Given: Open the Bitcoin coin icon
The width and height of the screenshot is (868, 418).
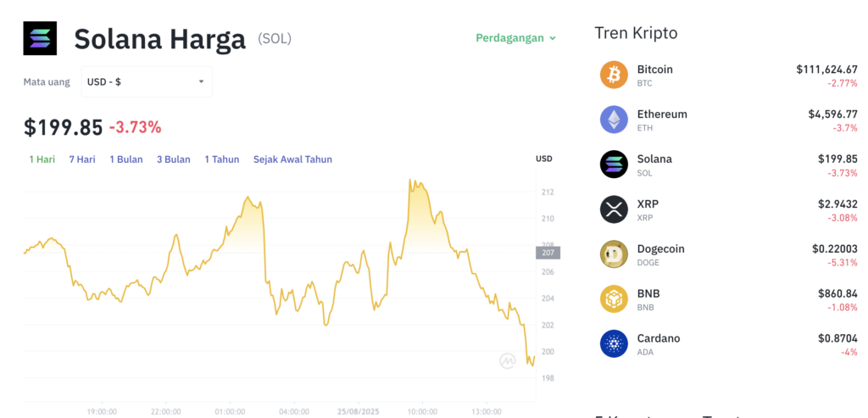Looking at the screenshot, I should point(614,75).
